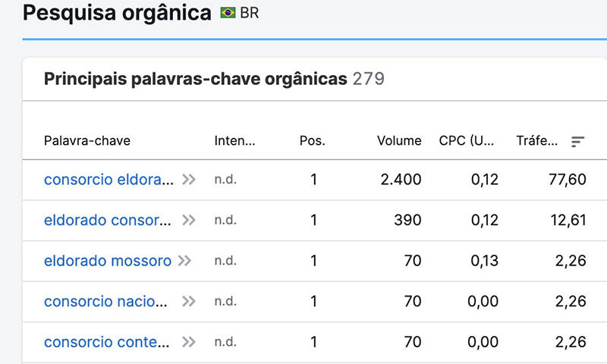This screenshot has height=364, width=607.
Task: Open the eldorado consor... keyword link
Action: coord(108,220)
